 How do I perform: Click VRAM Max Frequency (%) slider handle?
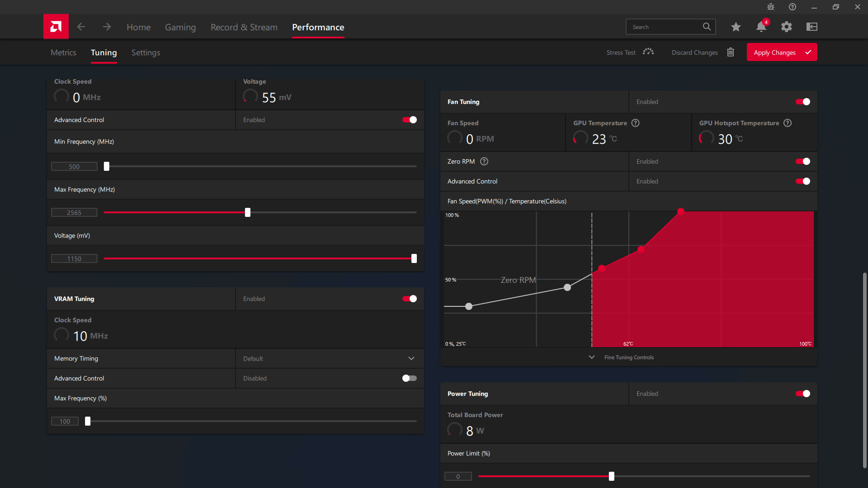[88, 421]
